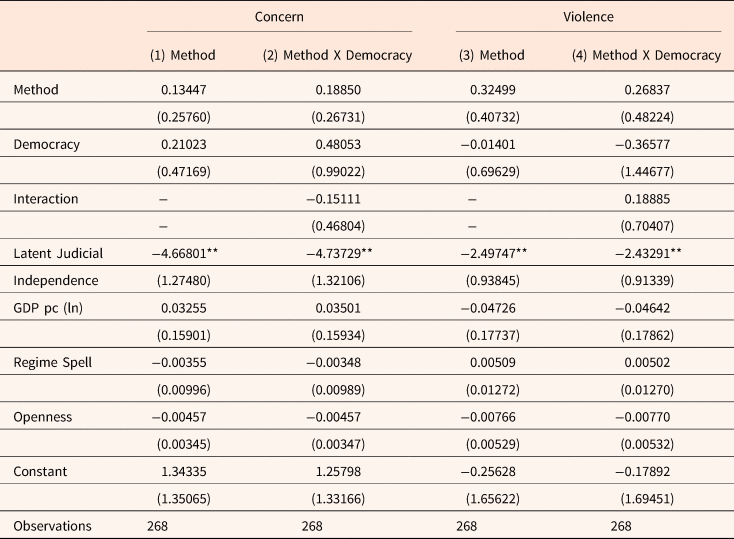Select the Constant row label

[40, 471]
